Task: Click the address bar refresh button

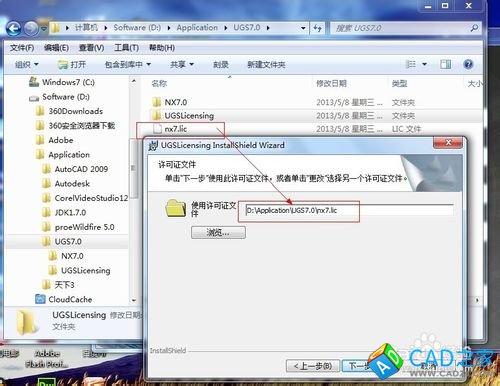Action: (317, 28)
